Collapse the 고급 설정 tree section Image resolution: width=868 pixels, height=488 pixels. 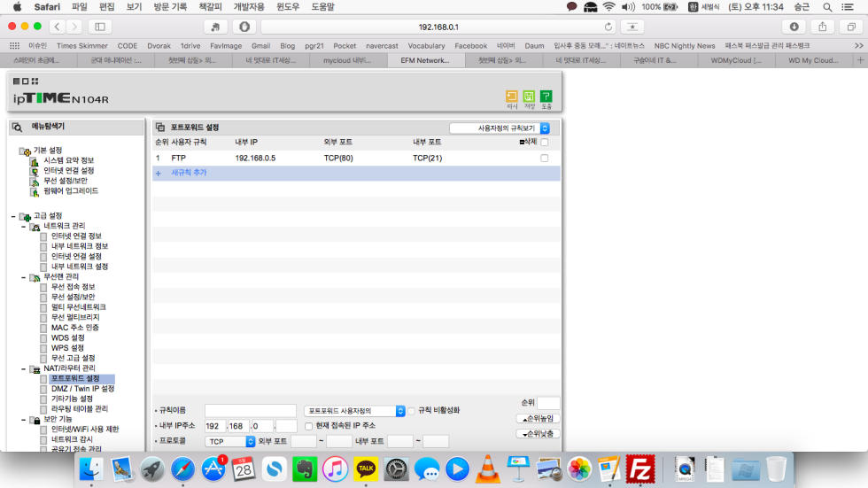click(x=13, y=216)
